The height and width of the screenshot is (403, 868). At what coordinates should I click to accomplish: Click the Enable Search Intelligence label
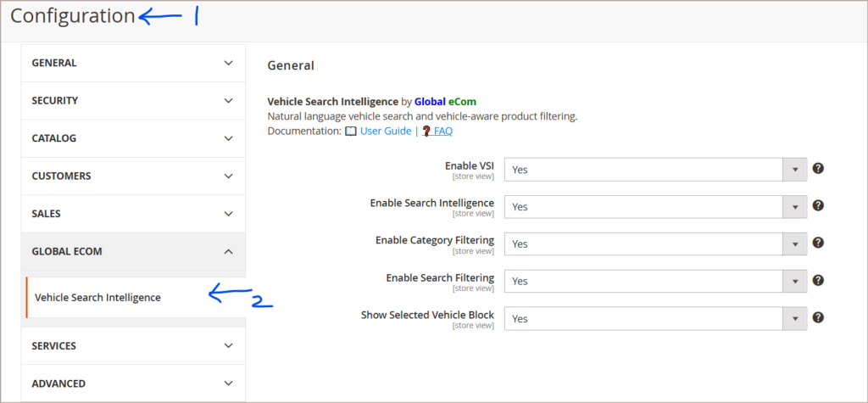[x=432, y=203]
